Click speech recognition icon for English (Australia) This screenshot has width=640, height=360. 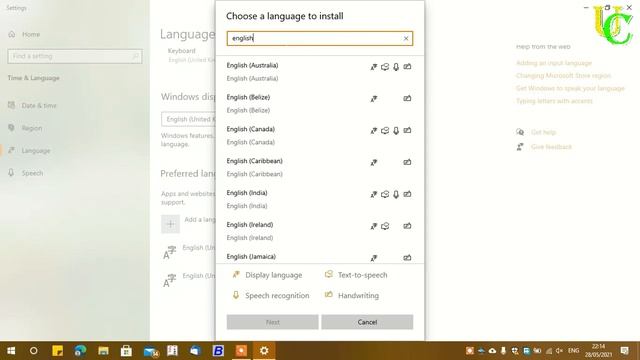pos(396,67)
